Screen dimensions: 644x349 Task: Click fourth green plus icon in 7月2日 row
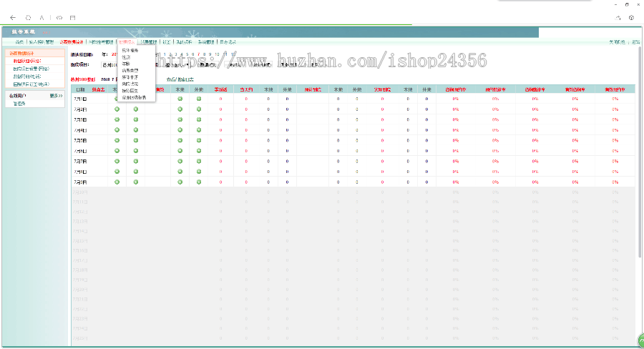click(199, 109)
